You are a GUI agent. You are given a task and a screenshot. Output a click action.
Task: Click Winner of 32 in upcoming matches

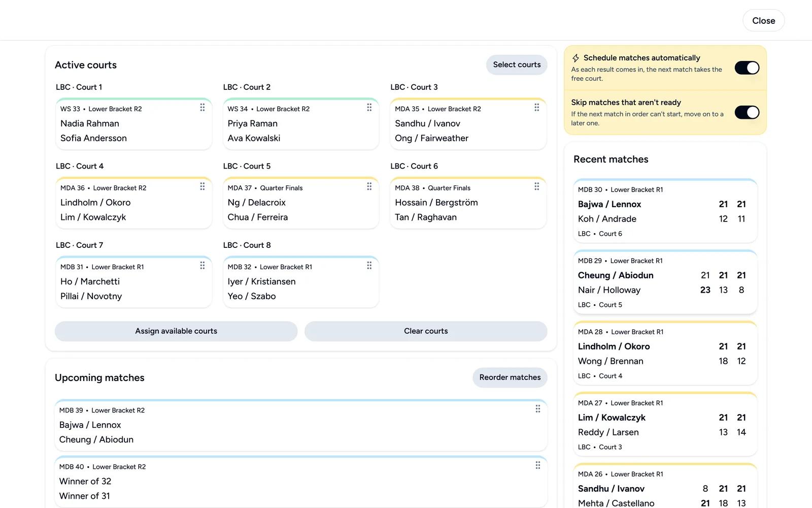pyautogui.click(x=85, y=481)
